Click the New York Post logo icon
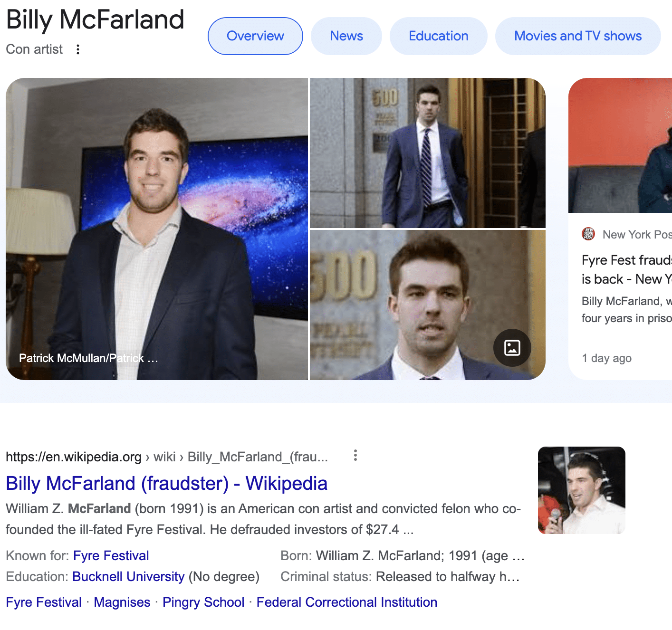This screenshot has height=630, width=672. click(588, 234)
